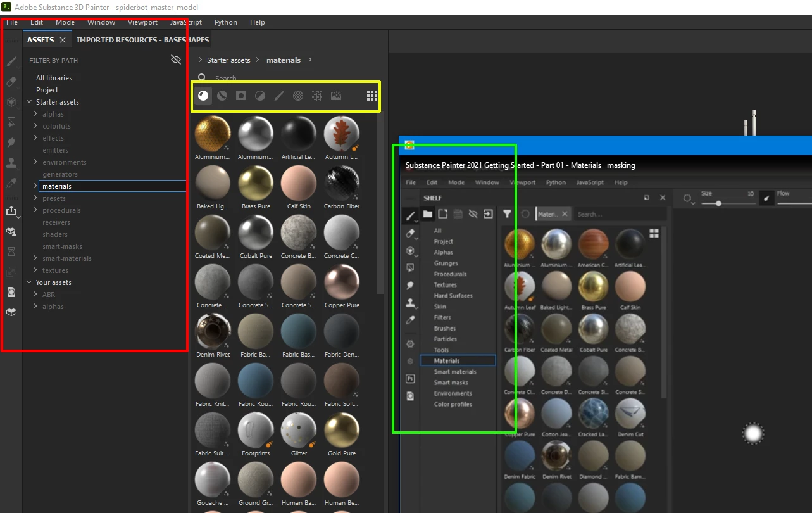Click the Flow slider in tutorial window
The width and height of the screenshot is (812, 513).
[x=794, y=203]
